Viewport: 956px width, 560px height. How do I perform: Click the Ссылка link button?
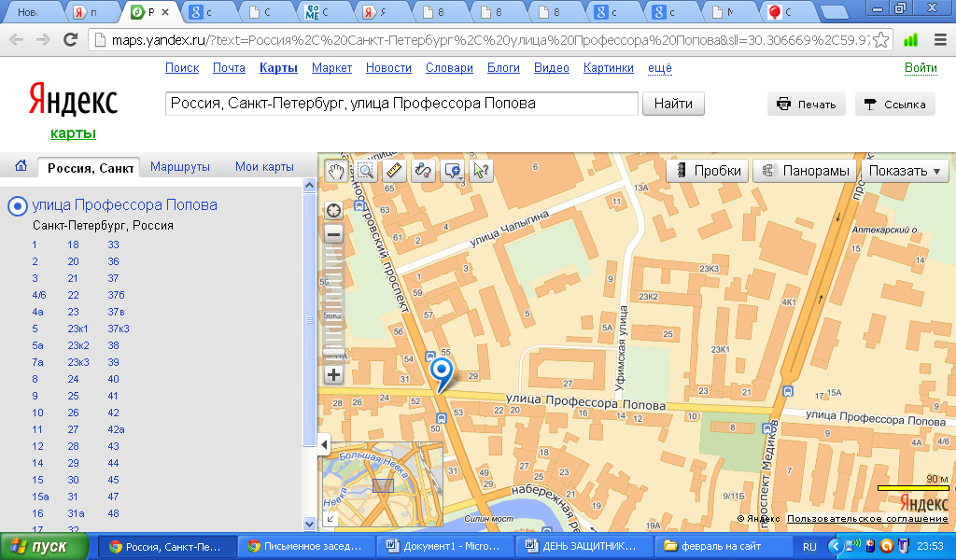(x=895, y=105)
